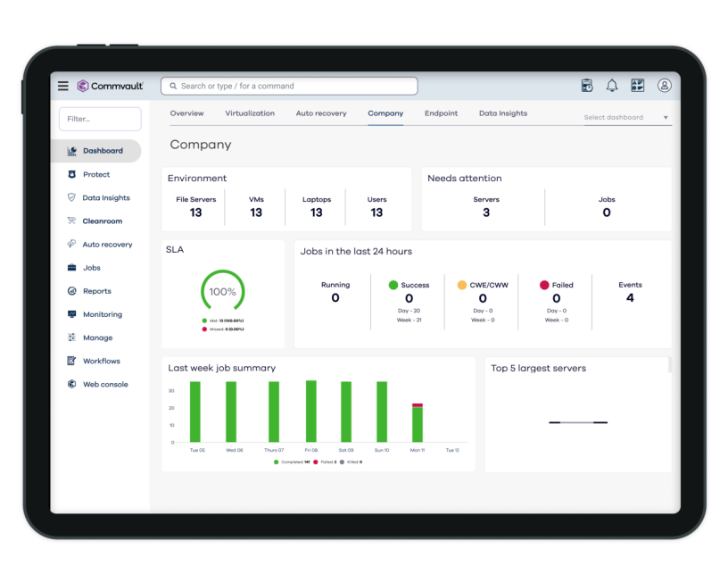Go to Cleanroom in sidebar
Screen dimensions: 728x583
click(102, 221)
